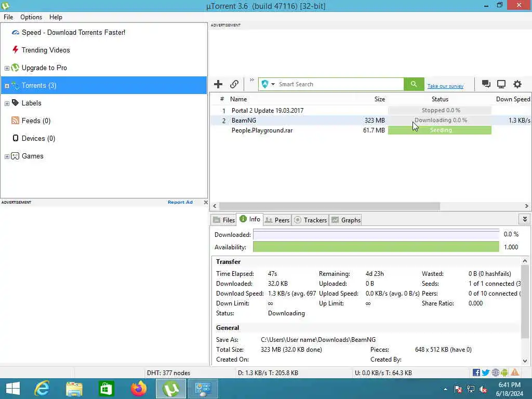This screenshot has width=532, height=399.
Task: Sort by the Down Speed column header
Action: click(x=513, y=99)
